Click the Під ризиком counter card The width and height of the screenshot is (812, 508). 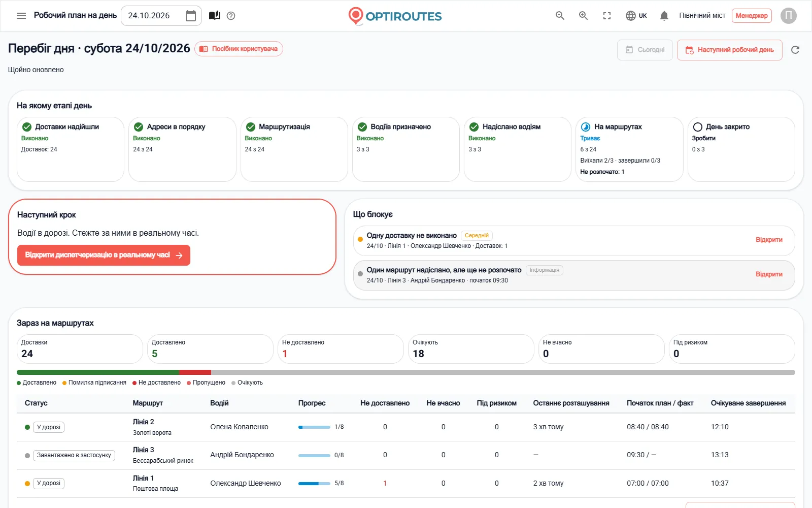tap(732, 349)
